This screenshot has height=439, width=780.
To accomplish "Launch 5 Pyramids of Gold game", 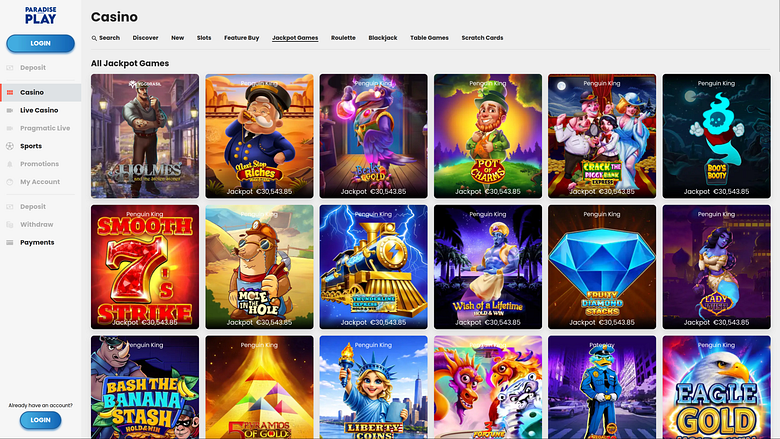I will click(x=259, y=387).
